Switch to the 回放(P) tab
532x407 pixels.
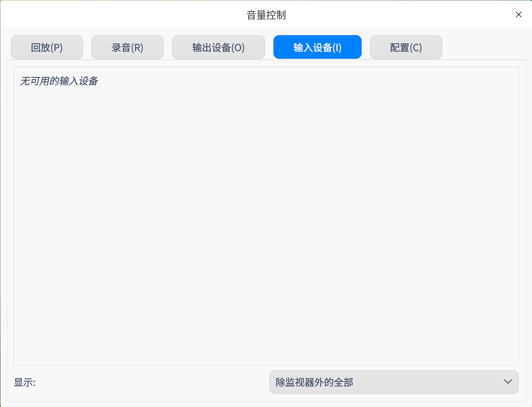47,47
